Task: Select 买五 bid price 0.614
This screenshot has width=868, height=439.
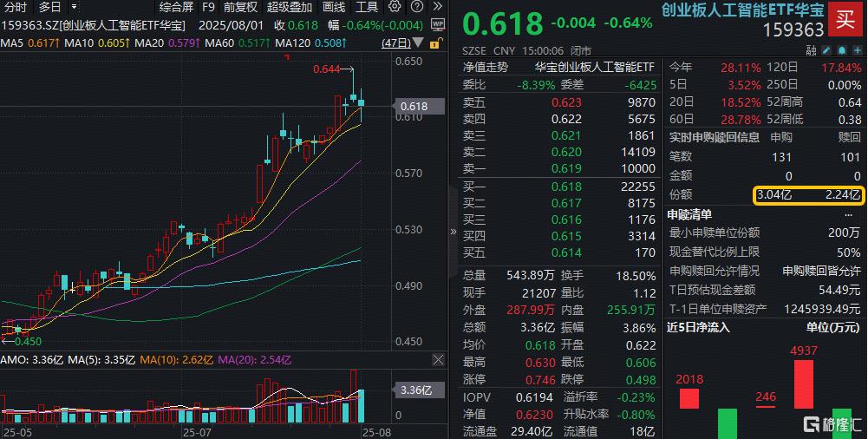Action: click(x=566, y=252)
